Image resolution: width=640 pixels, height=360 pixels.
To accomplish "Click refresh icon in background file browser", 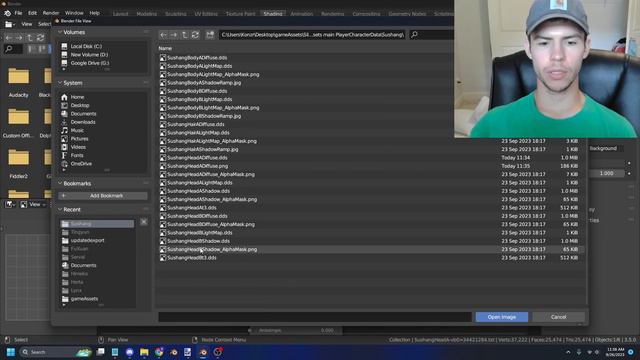I will click(40, 38).
